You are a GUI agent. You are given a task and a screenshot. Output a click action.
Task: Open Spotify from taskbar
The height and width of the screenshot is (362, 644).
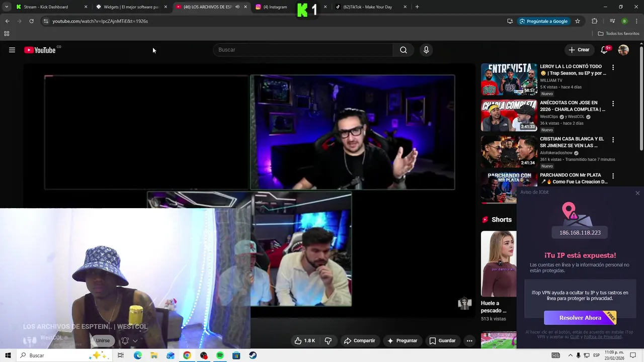[220, 355]
